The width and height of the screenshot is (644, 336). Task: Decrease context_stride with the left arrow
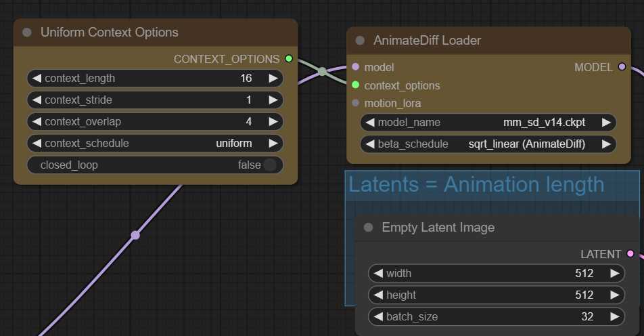pos(37,100)
